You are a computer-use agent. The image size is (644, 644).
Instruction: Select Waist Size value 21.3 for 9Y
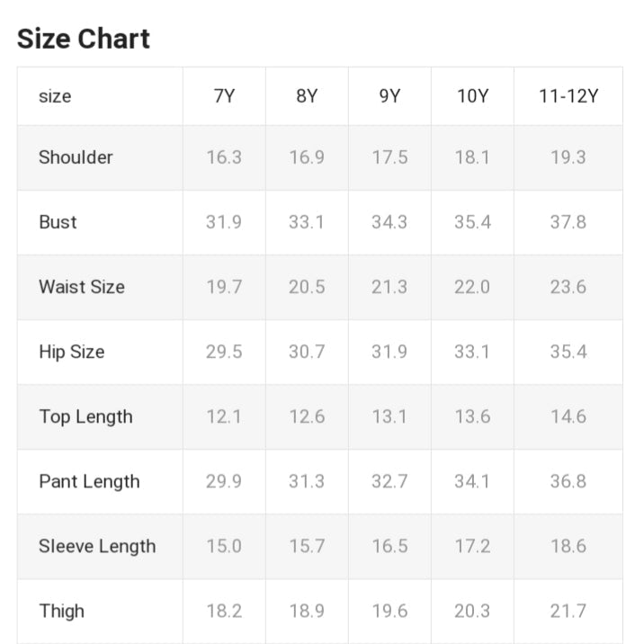click(x=389, y=287)
